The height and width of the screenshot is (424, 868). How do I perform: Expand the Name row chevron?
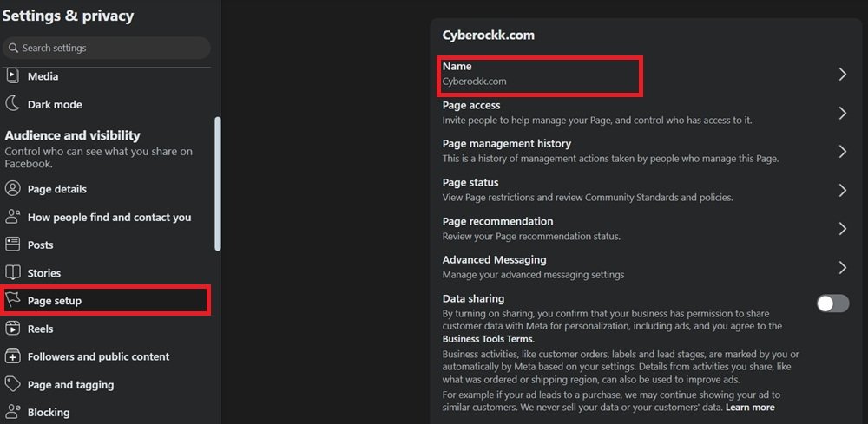[x=842, y=75]
